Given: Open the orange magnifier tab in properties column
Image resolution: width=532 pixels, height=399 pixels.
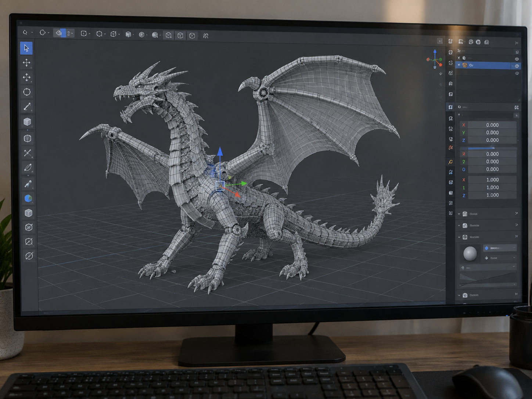Looking at the screenshot, I should point(451,162).
